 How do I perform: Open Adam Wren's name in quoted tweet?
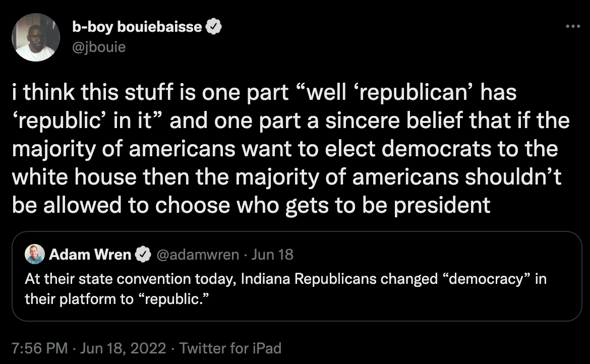click(x=90, y=255)
